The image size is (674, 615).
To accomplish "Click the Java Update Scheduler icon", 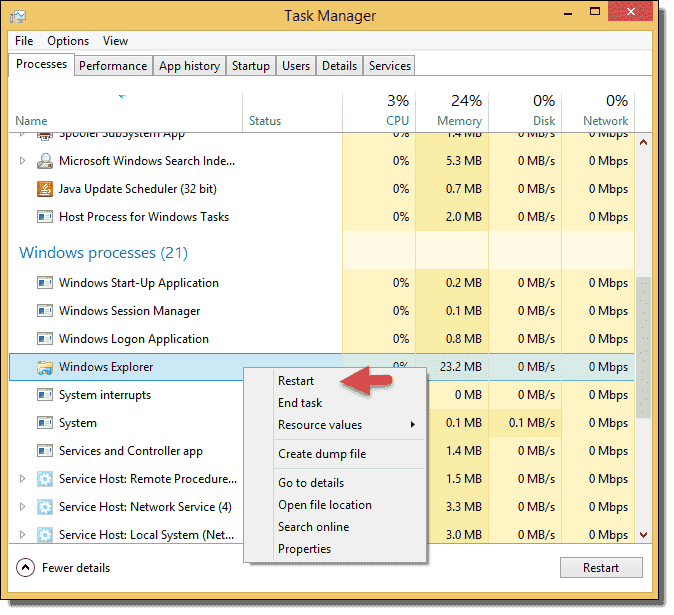I will click(x=45, y=189).
